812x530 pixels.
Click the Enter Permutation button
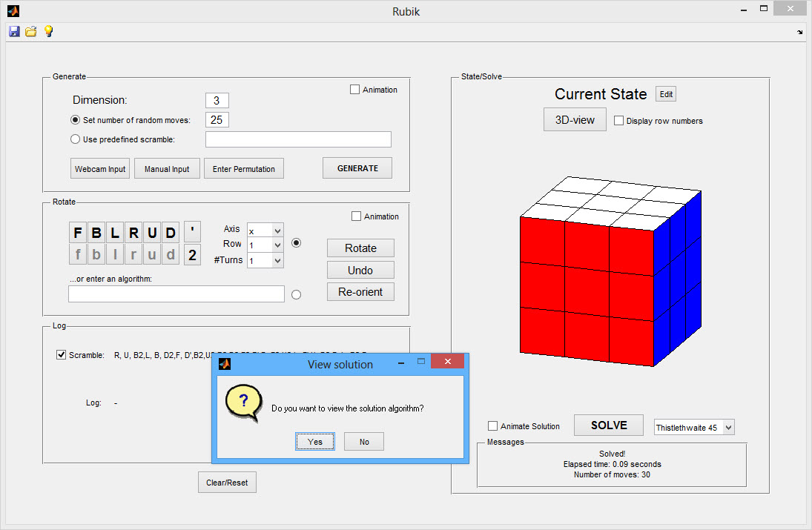coord(244,169)
